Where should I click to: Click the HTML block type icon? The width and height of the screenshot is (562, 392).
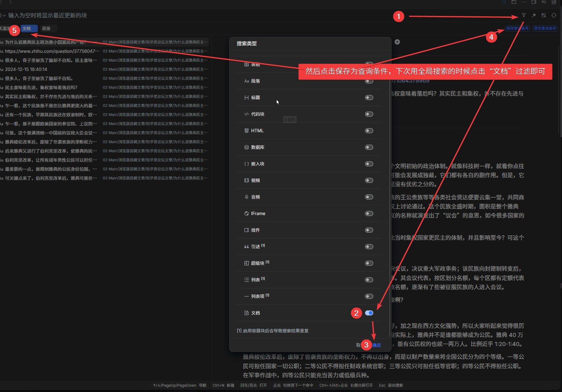pos(247,131)
